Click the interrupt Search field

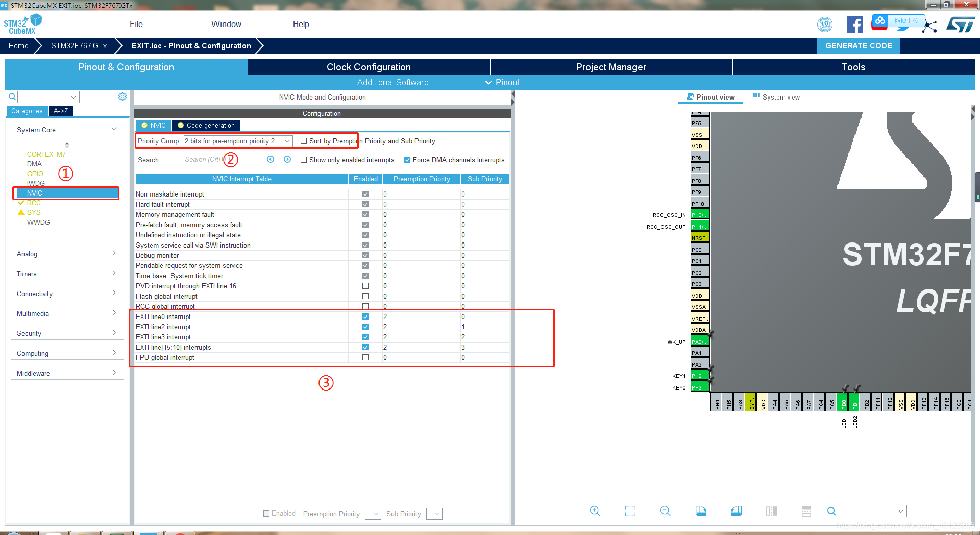click(x=221, y=160)
